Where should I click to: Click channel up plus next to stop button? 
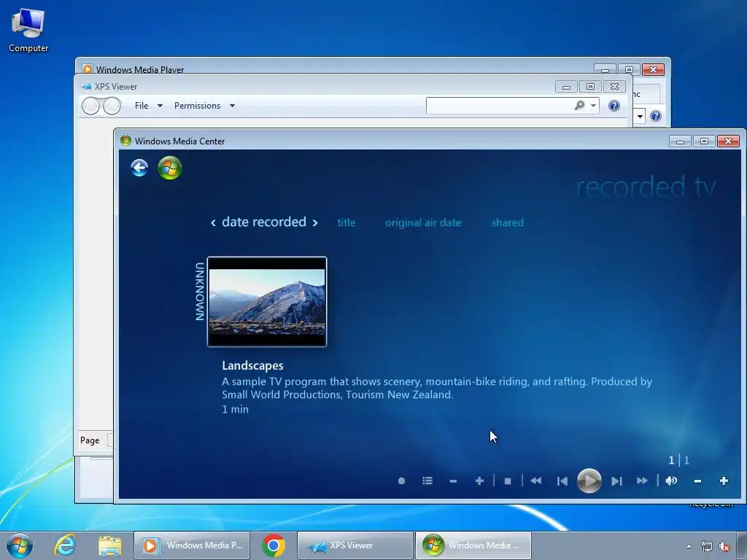tap(479, 481)
